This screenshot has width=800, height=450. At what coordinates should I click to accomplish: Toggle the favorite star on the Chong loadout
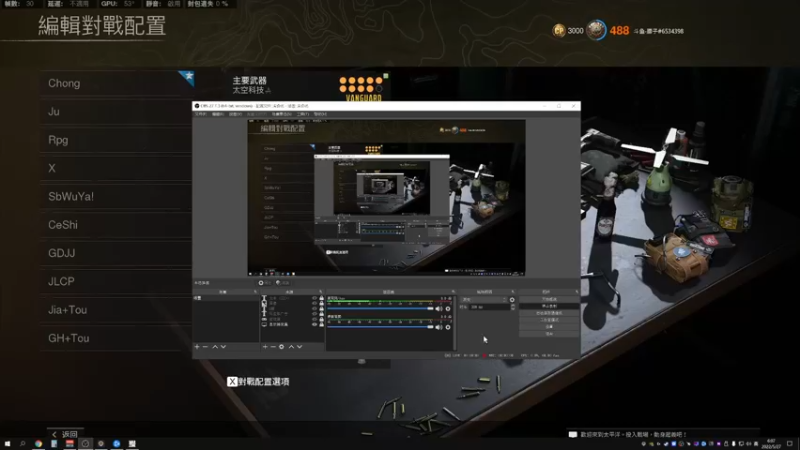[188, 77]
